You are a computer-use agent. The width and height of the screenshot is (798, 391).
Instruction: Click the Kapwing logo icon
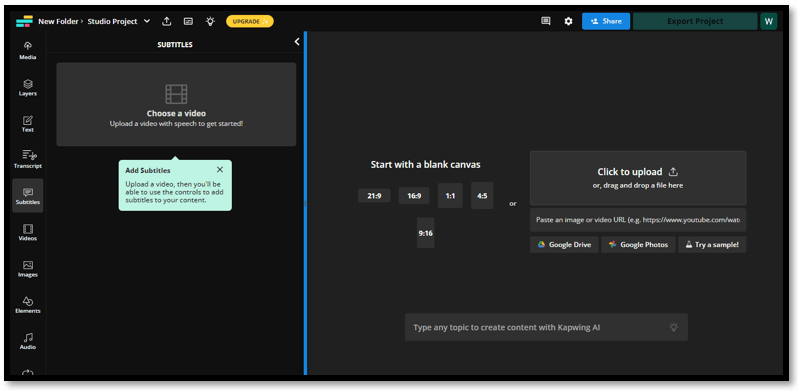[x=24, y=21]
